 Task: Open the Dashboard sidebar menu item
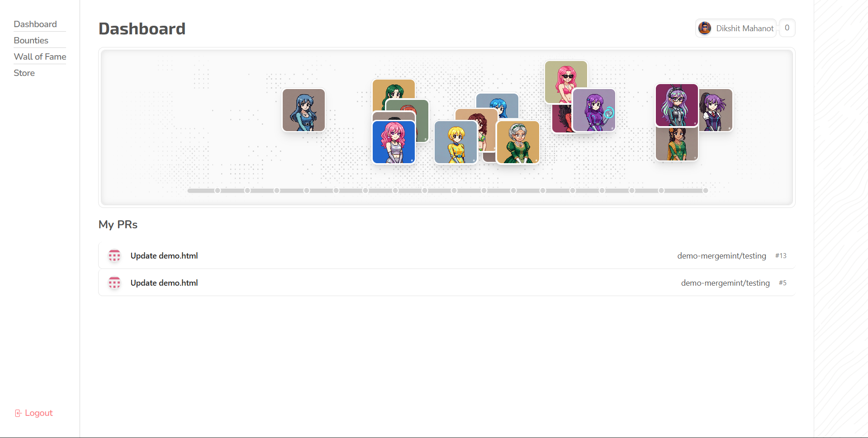pyautogui.click(x=35, y=24)
